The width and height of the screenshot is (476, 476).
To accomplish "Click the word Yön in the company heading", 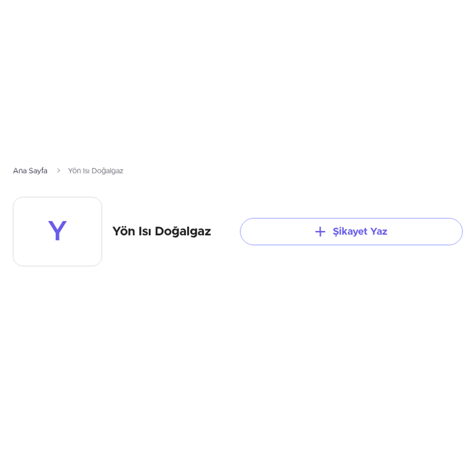I will pyautogui.click(x=124, y=231).
